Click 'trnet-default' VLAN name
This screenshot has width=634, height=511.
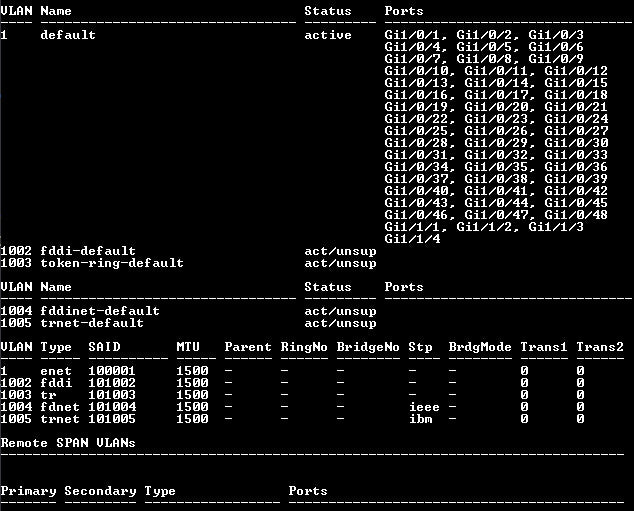[92, 323]
